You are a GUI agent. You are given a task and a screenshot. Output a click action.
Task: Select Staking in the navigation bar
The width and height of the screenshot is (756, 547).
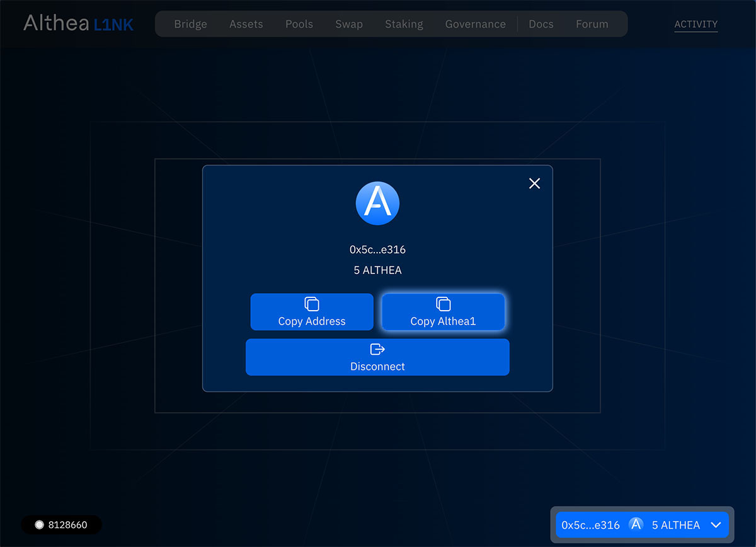(404, 24)
